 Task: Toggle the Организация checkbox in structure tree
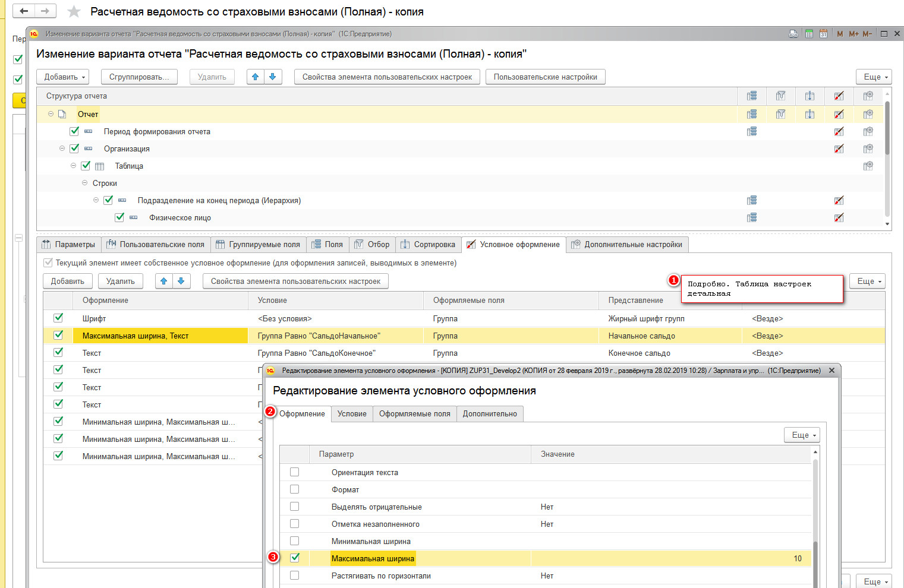(x=74, y=148)
